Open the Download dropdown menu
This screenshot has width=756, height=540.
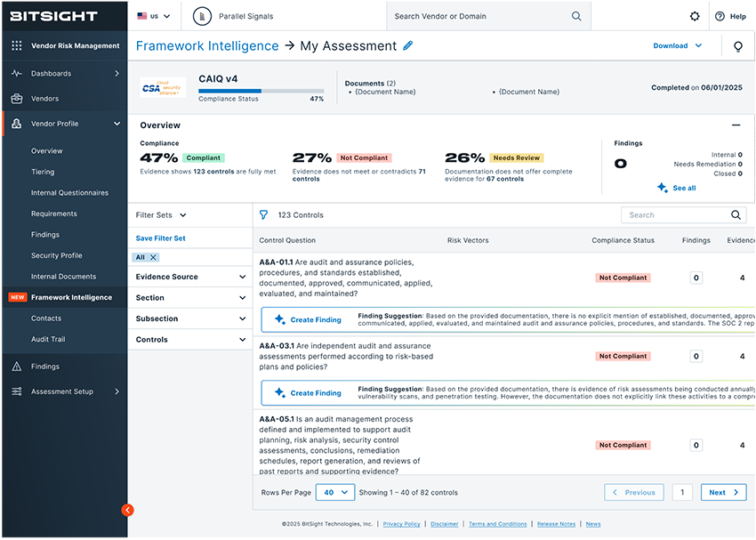(678, 45)
